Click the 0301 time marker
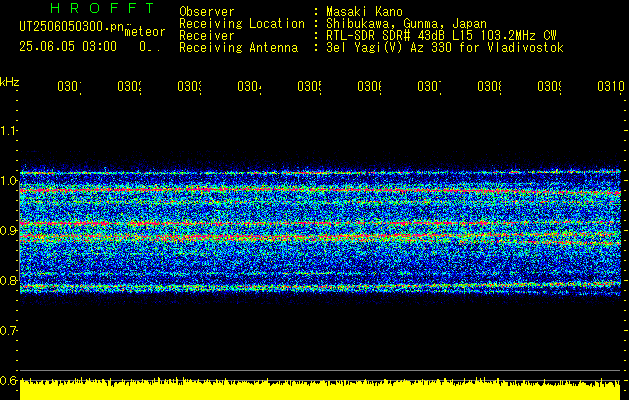This screenshot has height=400, width=629. (69, 86)
